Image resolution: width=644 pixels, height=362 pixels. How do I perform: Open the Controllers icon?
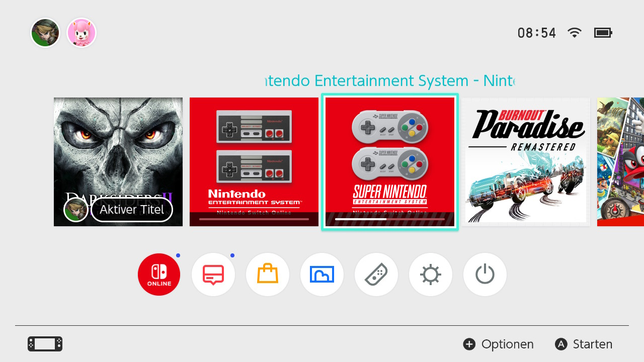point(376,275)
